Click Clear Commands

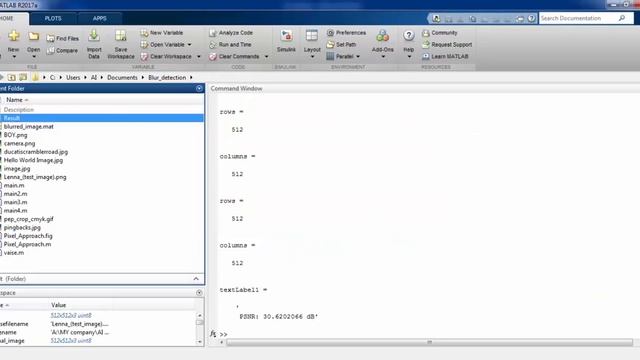tap(234, 56)
